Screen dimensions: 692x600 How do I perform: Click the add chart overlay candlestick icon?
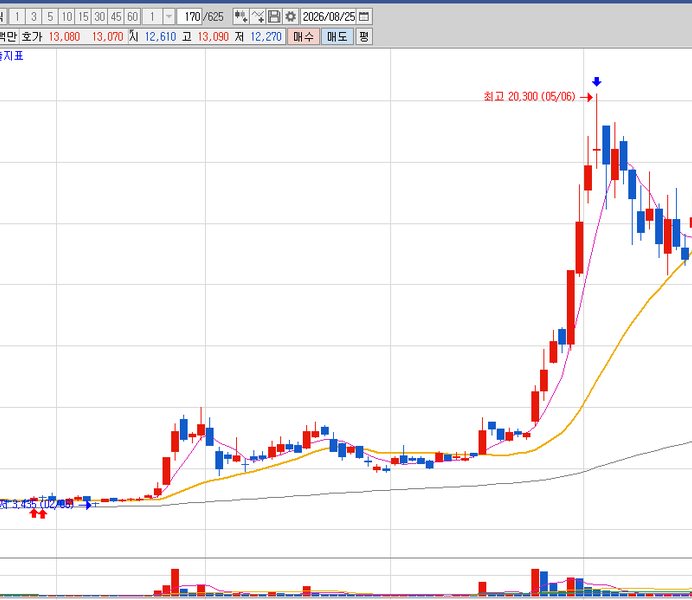coord(241,17)
